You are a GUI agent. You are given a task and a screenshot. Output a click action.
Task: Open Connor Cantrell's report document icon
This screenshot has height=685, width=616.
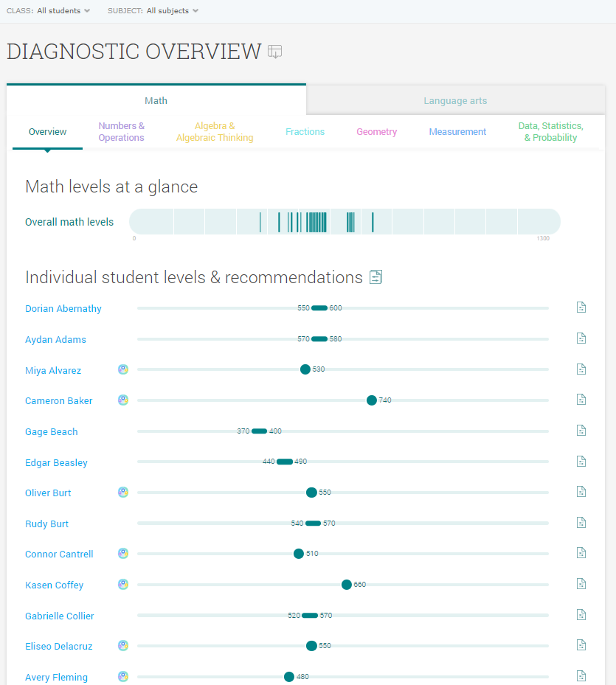click(581, 553)
